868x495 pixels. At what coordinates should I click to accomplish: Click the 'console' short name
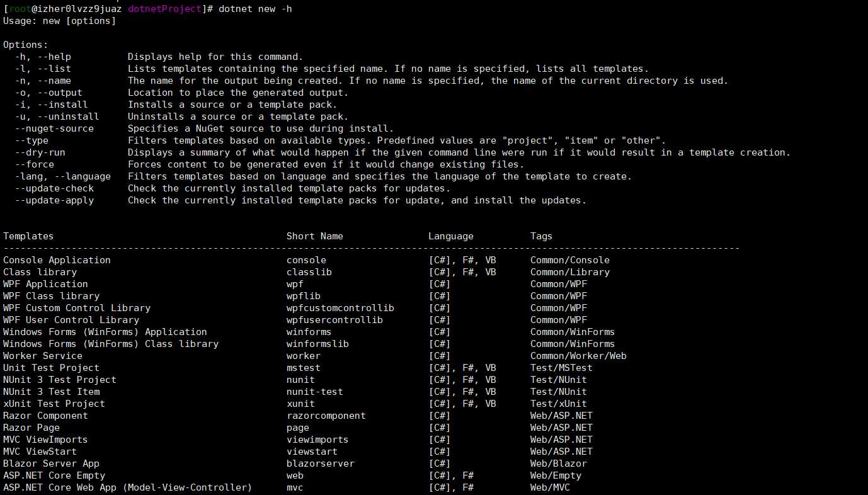tap(307, 260)
